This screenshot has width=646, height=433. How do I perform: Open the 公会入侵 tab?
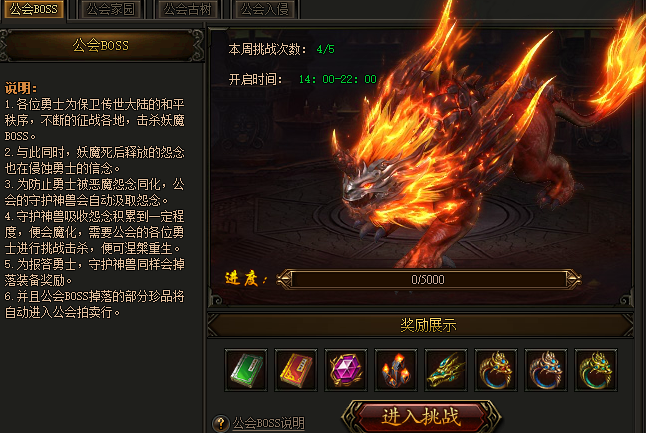tap(264, 9)
